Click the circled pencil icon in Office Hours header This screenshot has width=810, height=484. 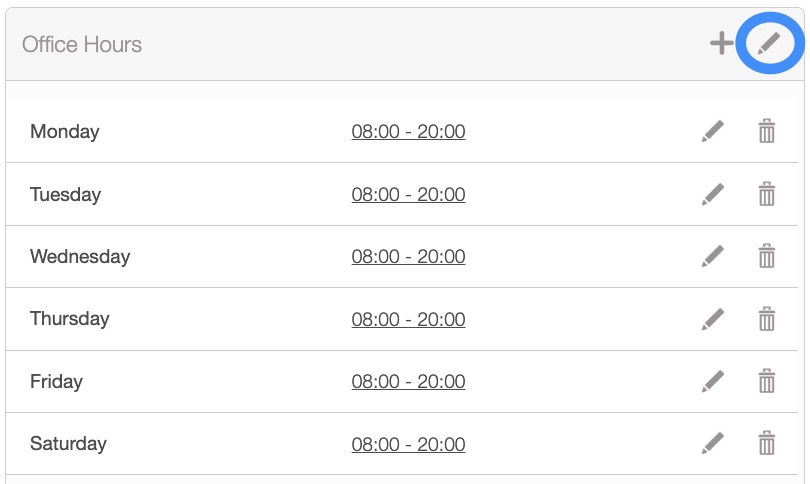pos(768,43)
